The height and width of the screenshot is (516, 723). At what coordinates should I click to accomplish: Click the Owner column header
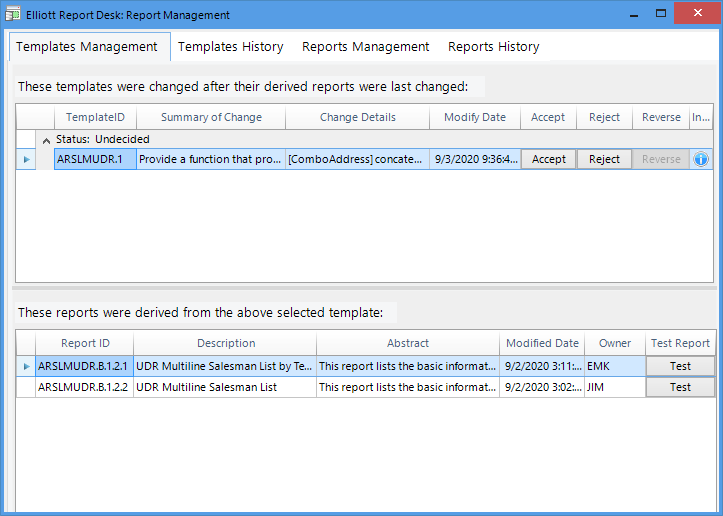(x=615, y=343)
